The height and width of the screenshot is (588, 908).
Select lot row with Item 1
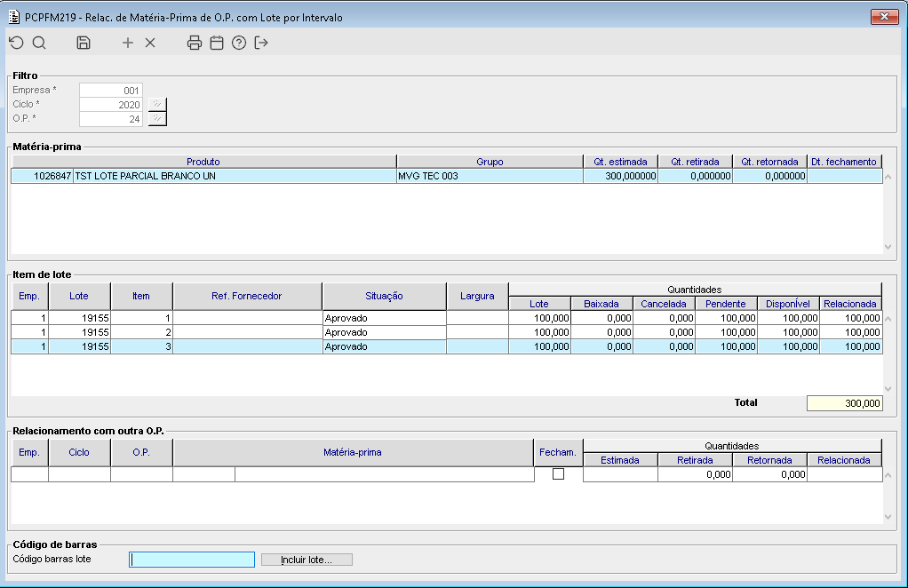[447, 318]
